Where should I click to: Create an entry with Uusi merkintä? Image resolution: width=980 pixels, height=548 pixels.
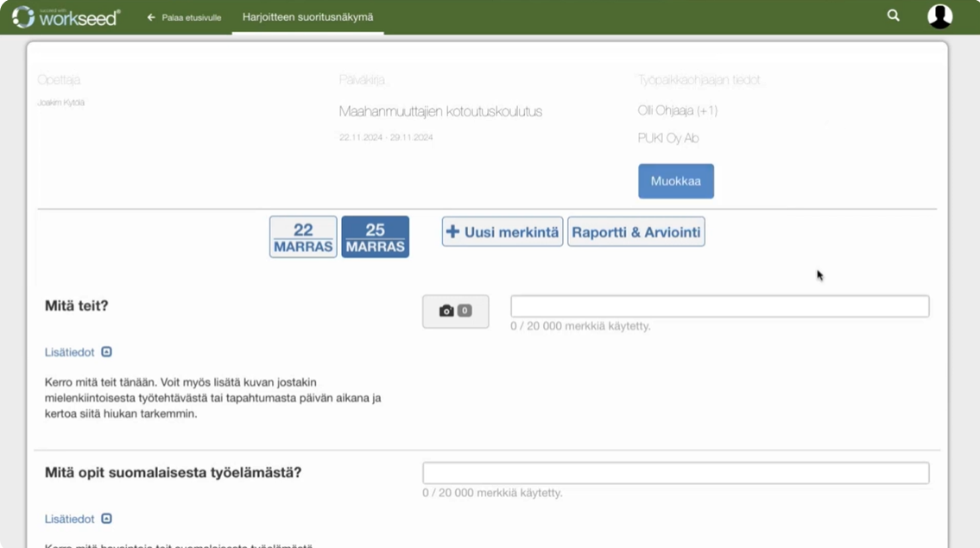(502, 230)
